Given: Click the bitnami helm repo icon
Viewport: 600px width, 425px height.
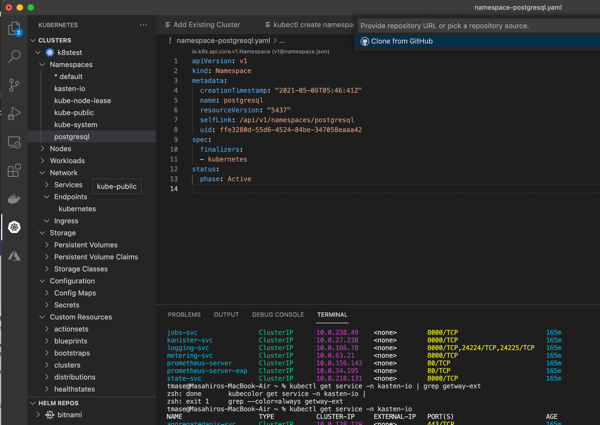Looking at the screenshot, I should click(50, 415).
